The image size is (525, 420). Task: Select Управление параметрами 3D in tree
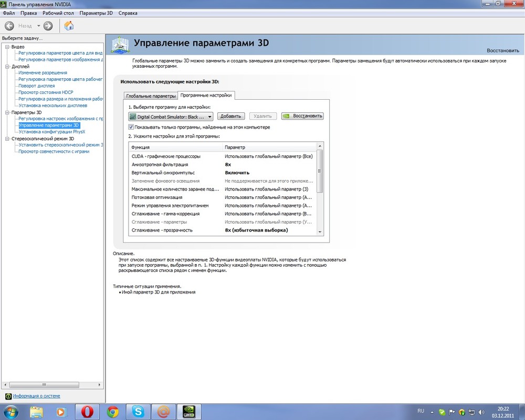pyautogui.click(x=49, y=125)
